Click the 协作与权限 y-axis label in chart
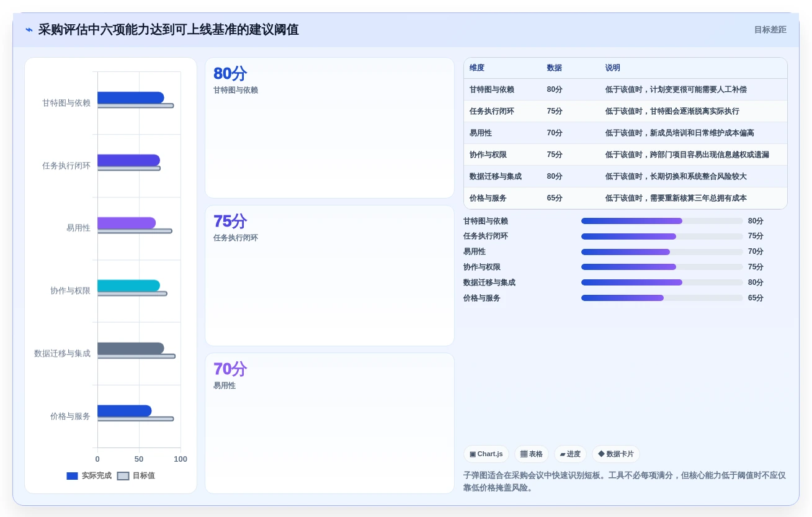 pyautogui.click(x=70, y=290)
